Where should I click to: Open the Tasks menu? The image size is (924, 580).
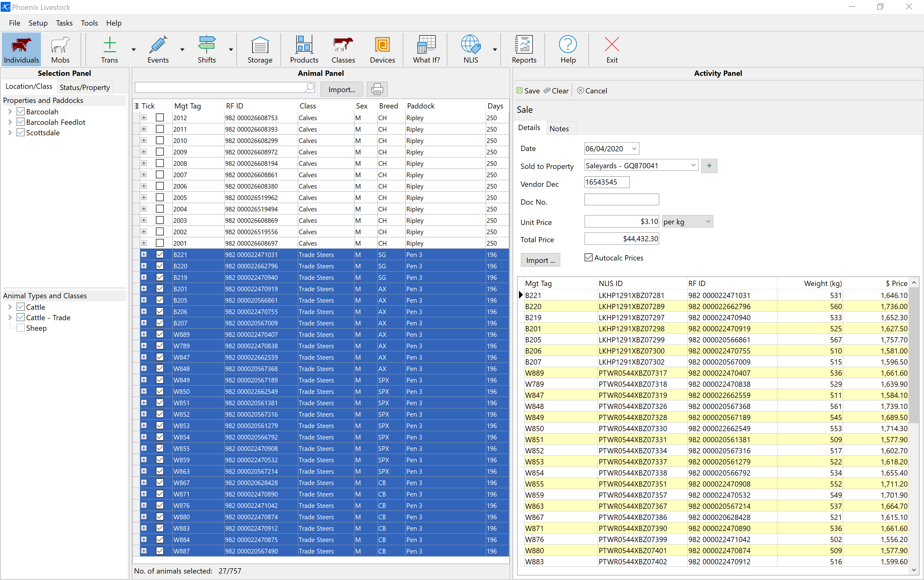pos(64,23)
